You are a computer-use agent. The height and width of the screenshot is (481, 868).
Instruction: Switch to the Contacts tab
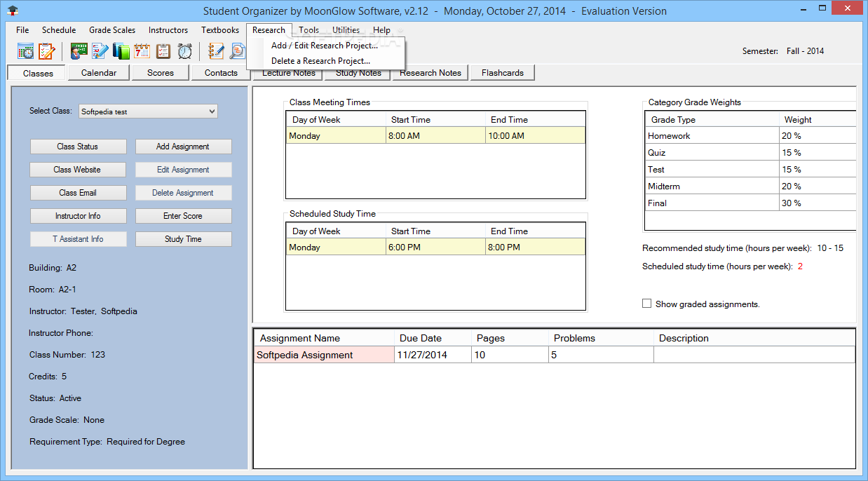(x=222, y=72)
